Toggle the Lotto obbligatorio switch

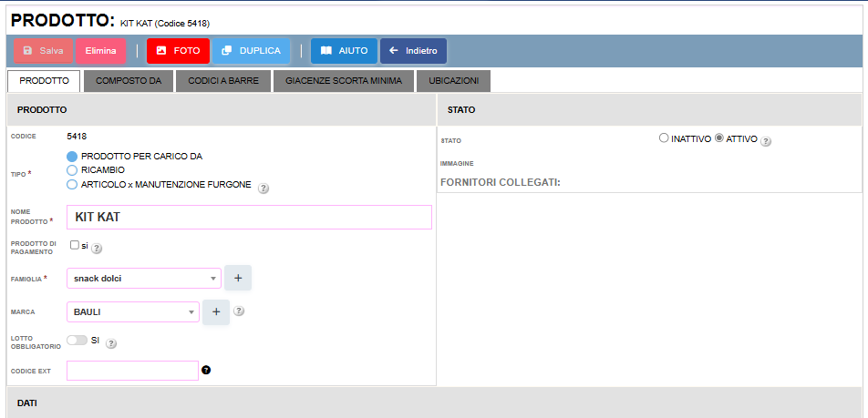click(x=77, y=341)
